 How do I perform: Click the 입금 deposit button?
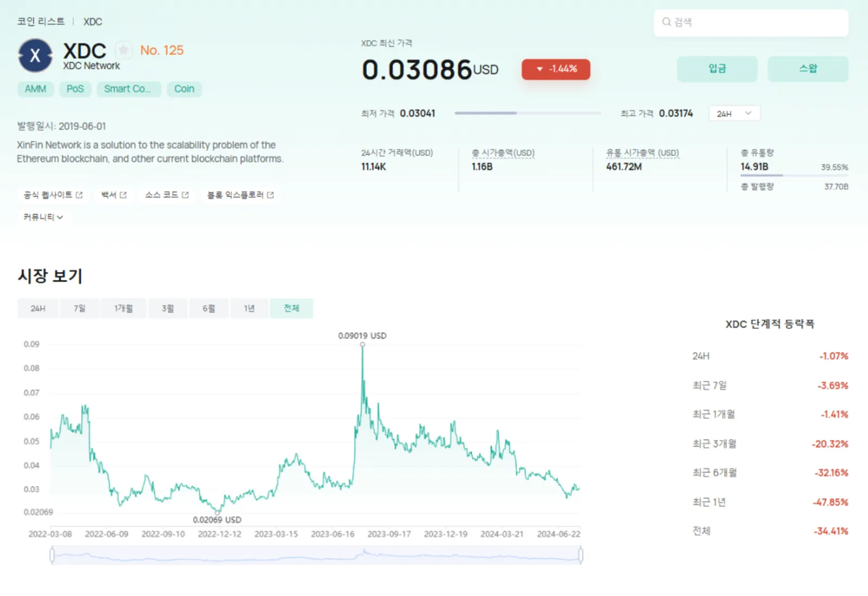pos(717,69)
